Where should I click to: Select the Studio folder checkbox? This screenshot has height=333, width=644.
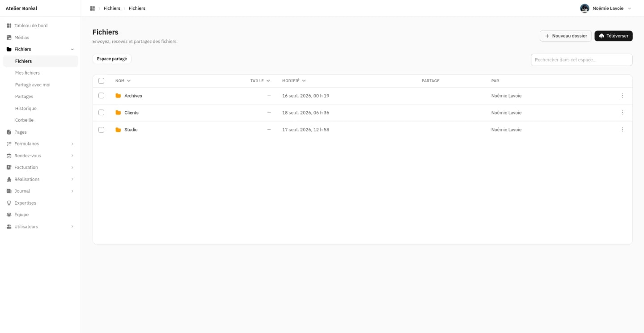[101, 130]
